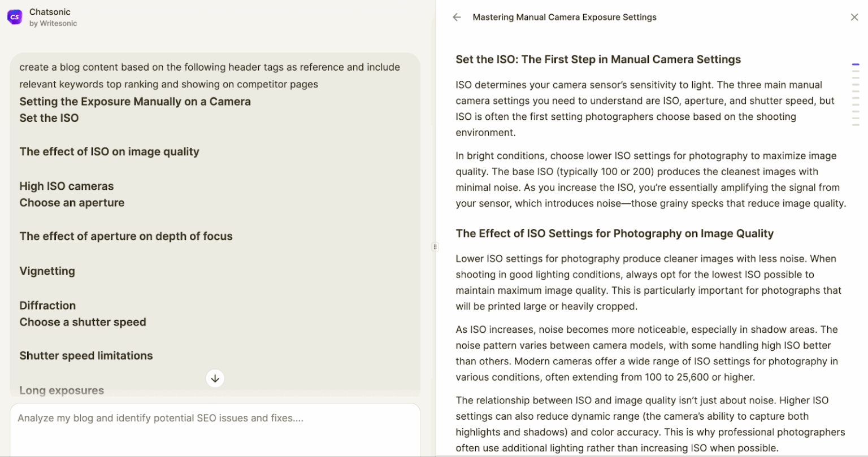The image size is (868, 457).
Task: Close the Mastering Manual Camera Exposure article
Action: (x=854, y=17)
